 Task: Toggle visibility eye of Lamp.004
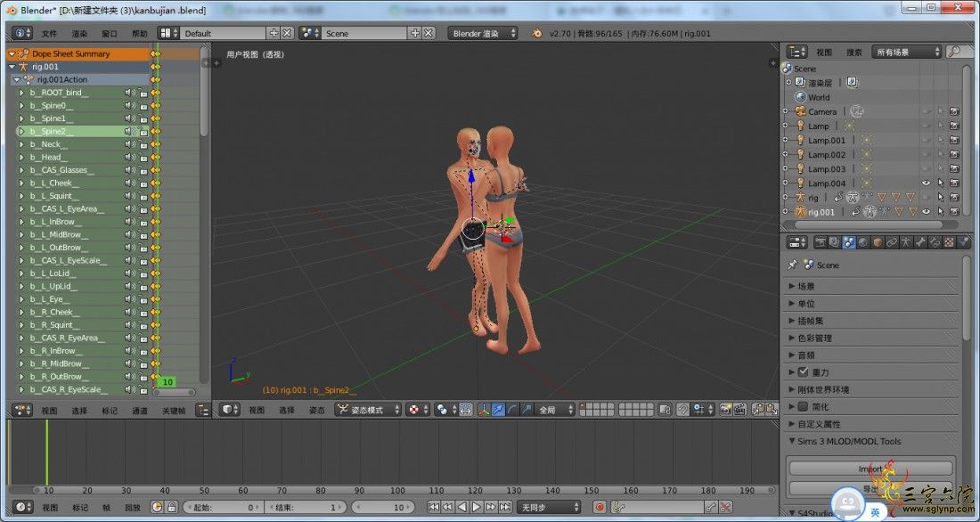point(926,184)
